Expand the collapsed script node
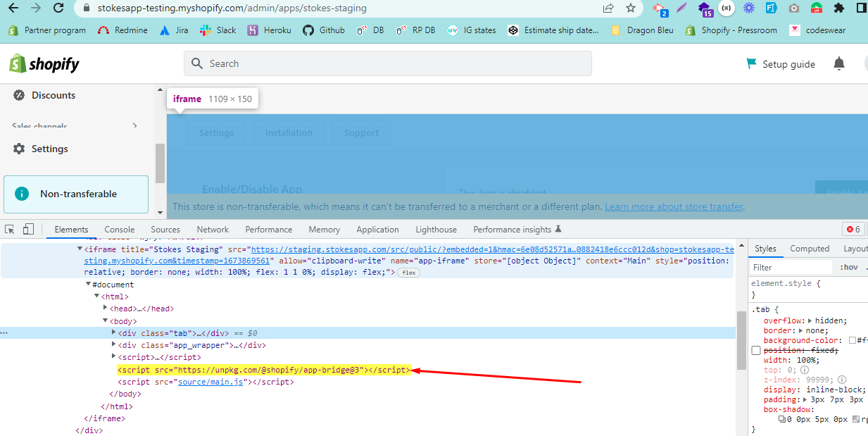Viewport: 868px width, 436px height. coord(114,357)
